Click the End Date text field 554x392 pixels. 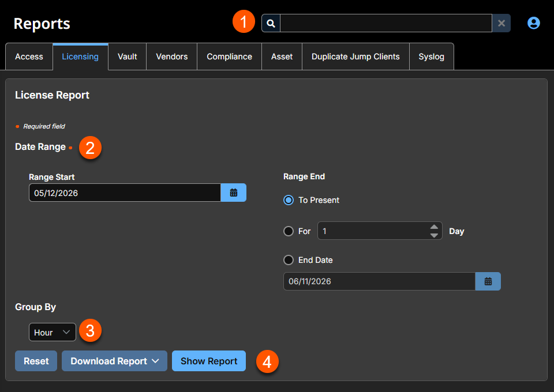(379, 281)
